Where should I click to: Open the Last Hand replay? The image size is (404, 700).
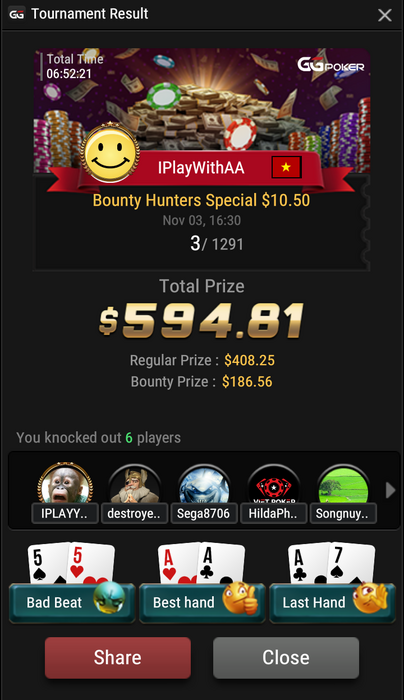(x=332, y=603)
